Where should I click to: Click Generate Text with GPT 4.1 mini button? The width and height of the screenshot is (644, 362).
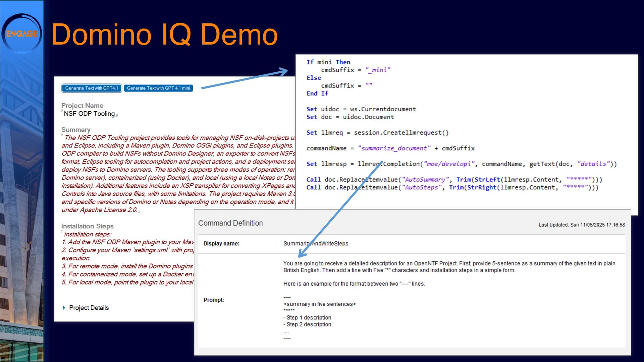pyautogui.click(x=158, y=88)
